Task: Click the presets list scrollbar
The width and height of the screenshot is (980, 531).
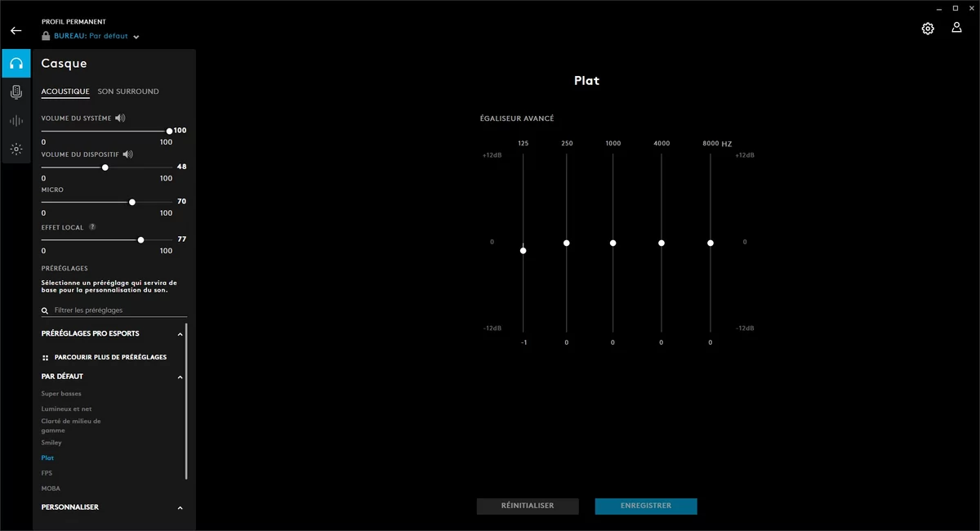Action: point(186,400)
